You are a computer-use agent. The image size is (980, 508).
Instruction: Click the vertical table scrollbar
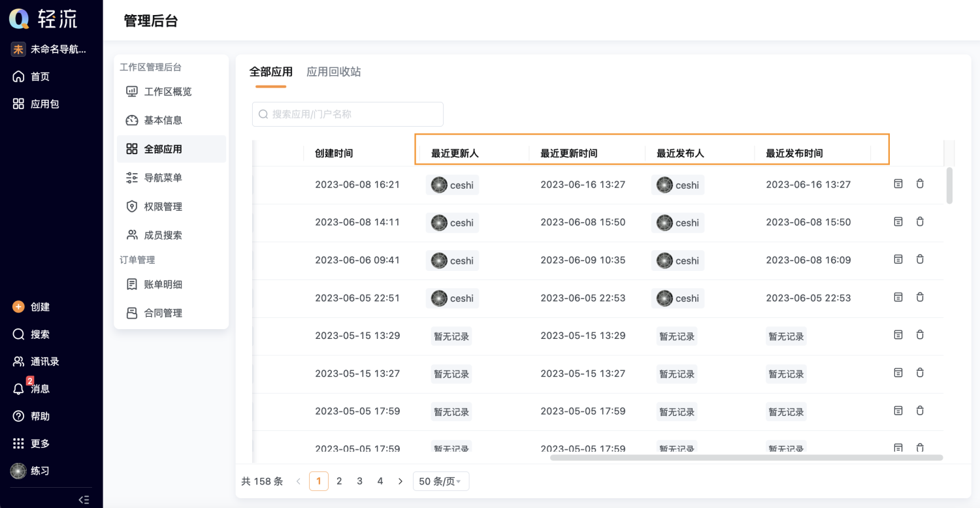click(950, 185)
